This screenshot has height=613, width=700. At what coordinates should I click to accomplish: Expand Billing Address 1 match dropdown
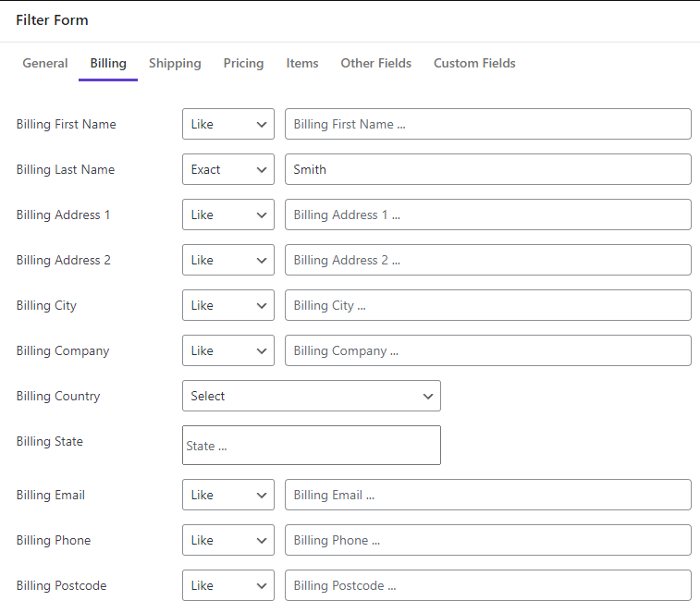(x=228, y=215)
